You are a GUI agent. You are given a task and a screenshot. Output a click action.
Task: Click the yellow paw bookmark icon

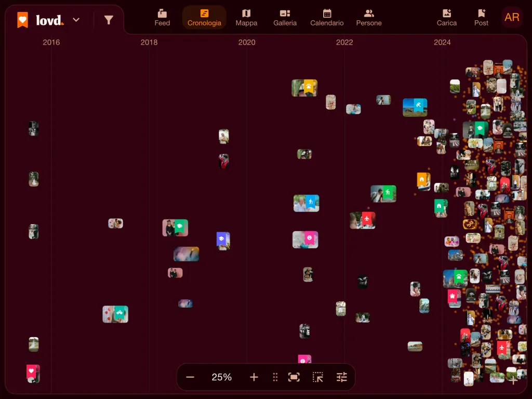coord(309,87)
